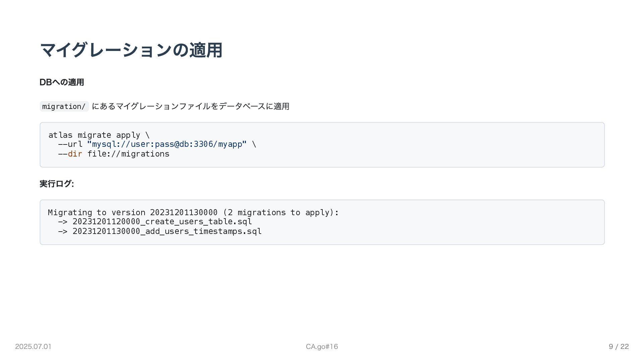Click the 9 / 22 page indicator
Viewport: 644px width, 362px height.
tap(619, 347)
